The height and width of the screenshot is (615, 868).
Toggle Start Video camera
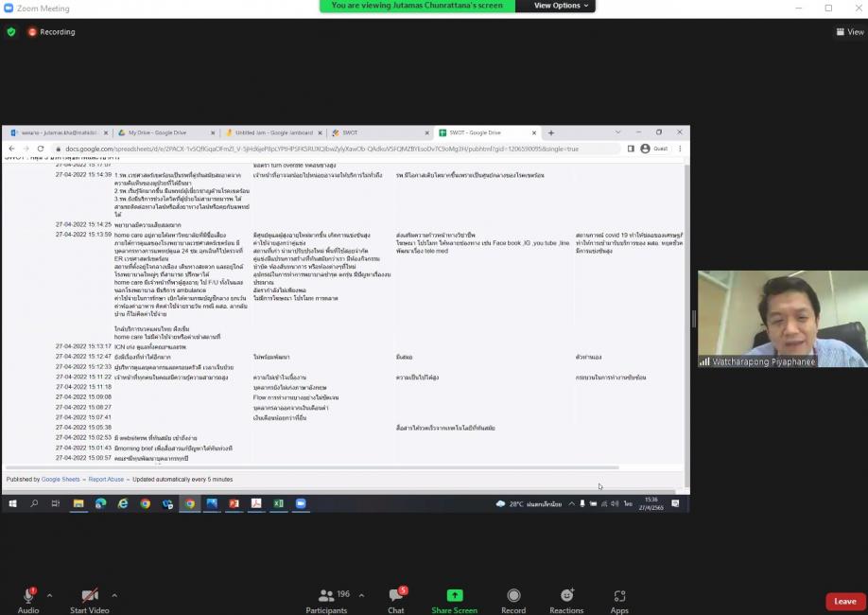(90, 599)
